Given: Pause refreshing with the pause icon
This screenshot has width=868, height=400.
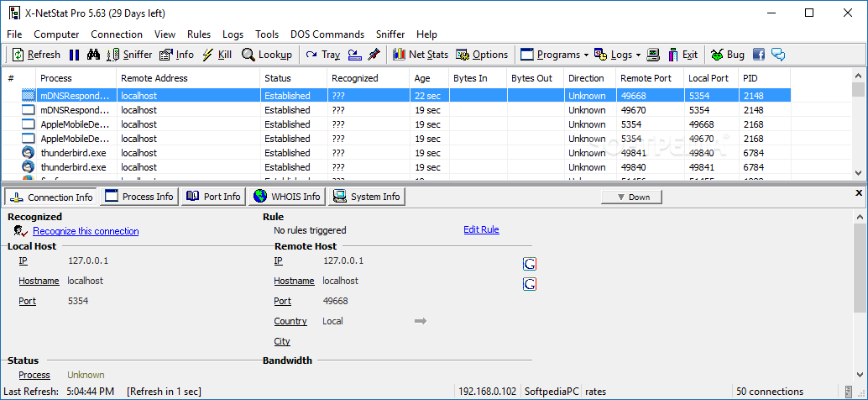Looking at the screenshot, I should click(75, 55).
